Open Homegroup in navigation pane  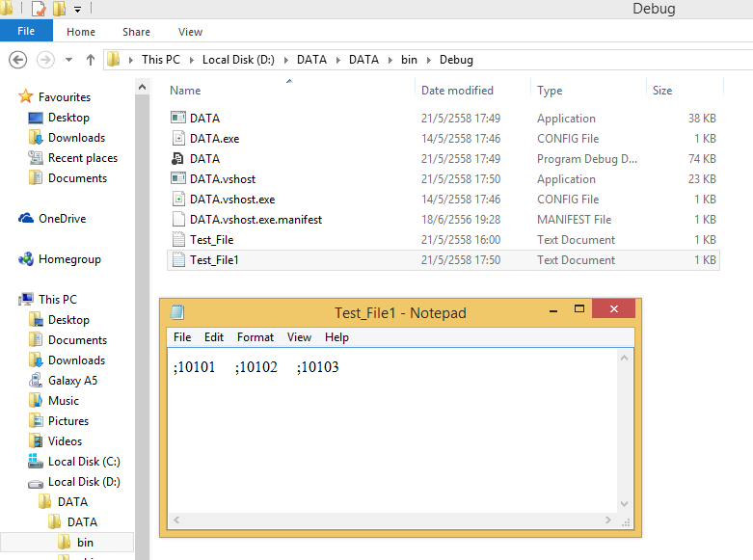(x=69, y=259)
